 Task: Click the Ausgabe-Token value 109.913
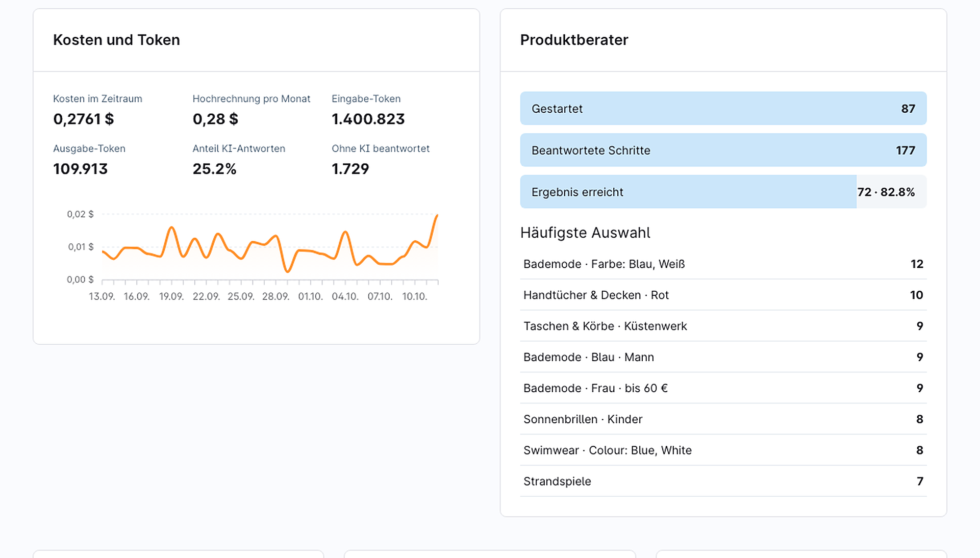(x=80, y=169)
